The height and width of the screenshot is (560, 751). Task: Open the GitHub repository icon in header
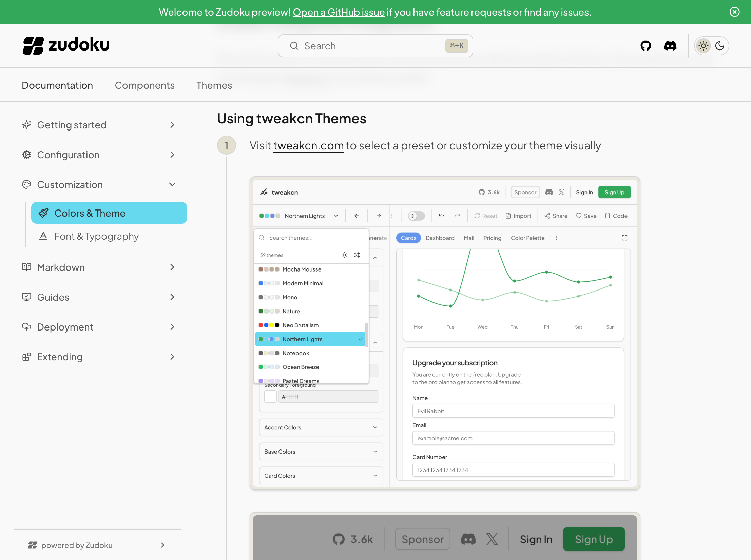click(646, 46)
